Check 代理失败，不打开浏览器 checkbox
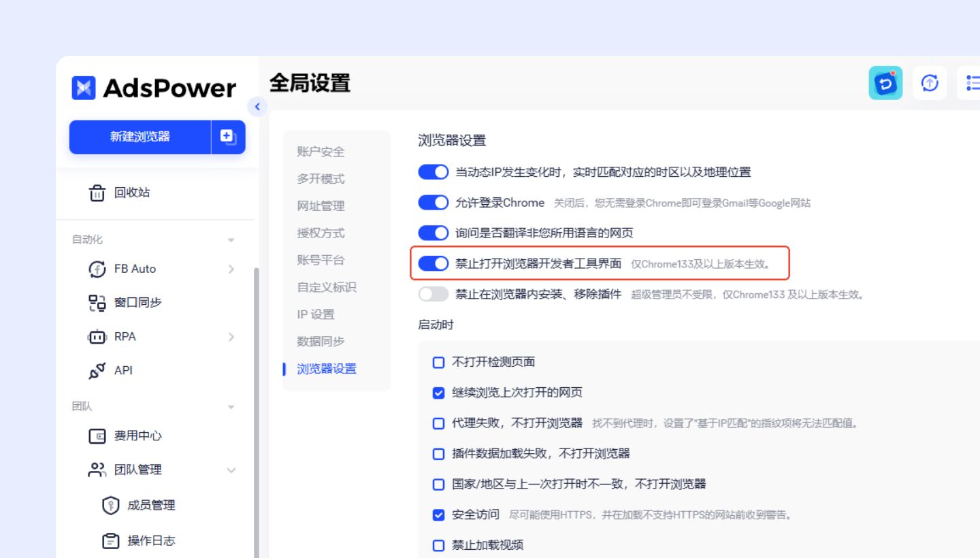The image size is (980, 558). tap(439, 423)
